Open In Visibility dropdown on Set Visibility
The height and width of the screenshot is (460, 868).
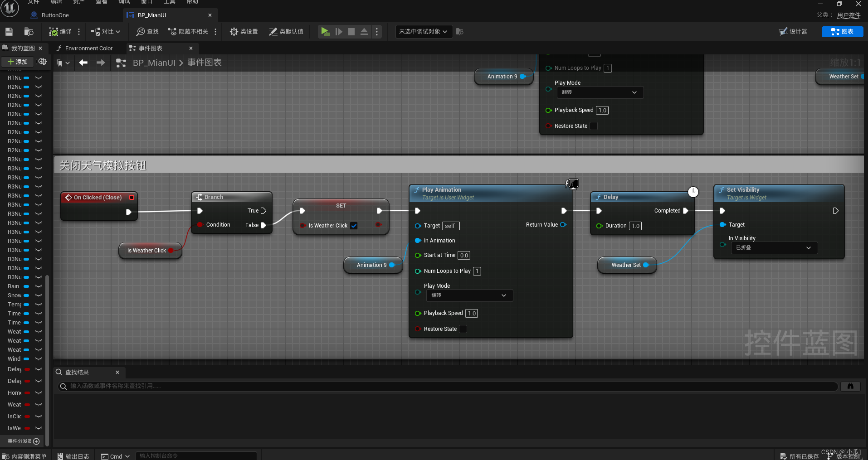[x=774, y=248]
